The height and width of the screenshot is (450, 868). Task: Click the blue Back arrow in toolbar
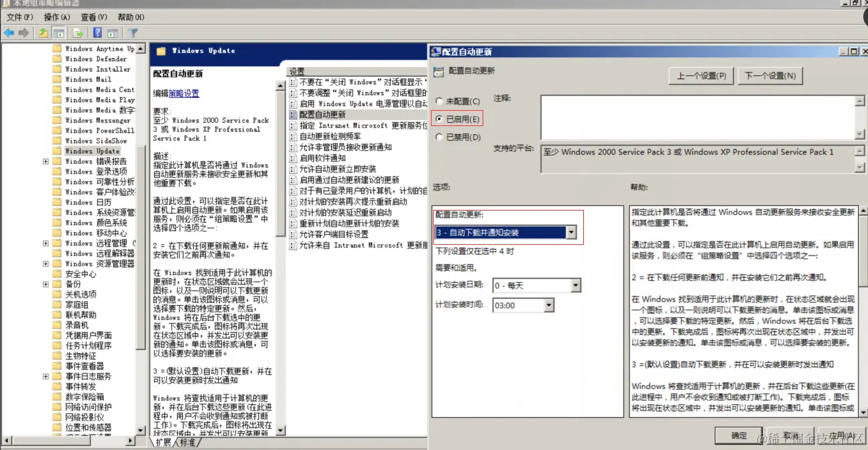click(9, 33)
